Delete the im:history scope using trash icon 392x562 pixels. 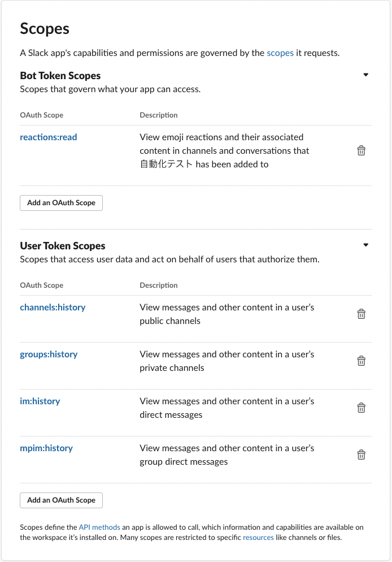click(361, 408)
